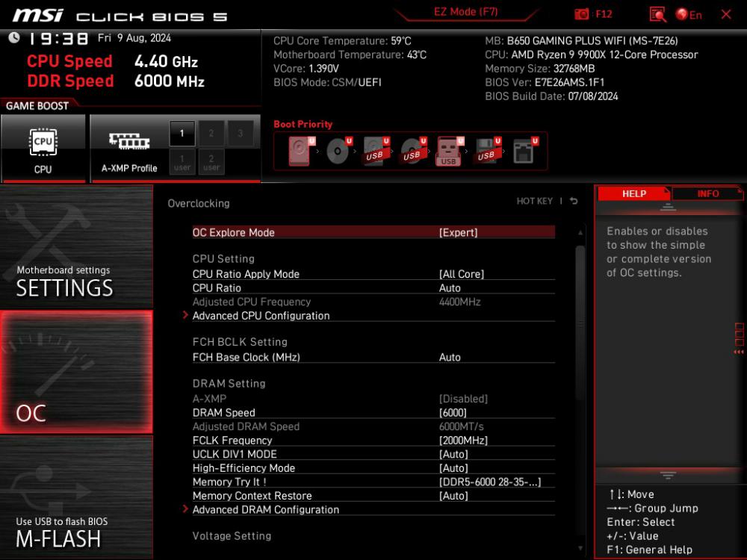Viewport: 747px width, 560px height.
Task: Select the USB hard disk boot icon
Action: click(376, 151)
